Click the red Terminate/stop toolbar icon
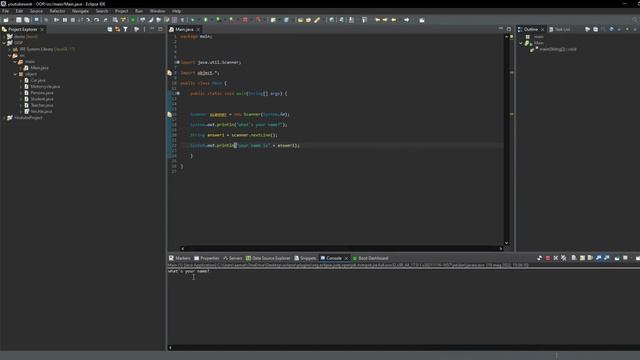This screenshot has width=640, height=360. coord(245,20)
